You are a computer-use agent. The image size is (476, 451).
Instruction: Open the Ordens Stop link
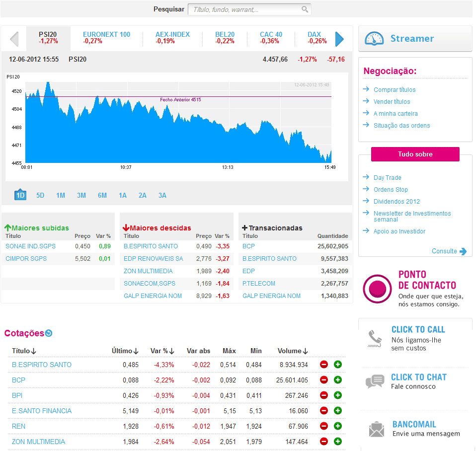[x=391, y=189]
